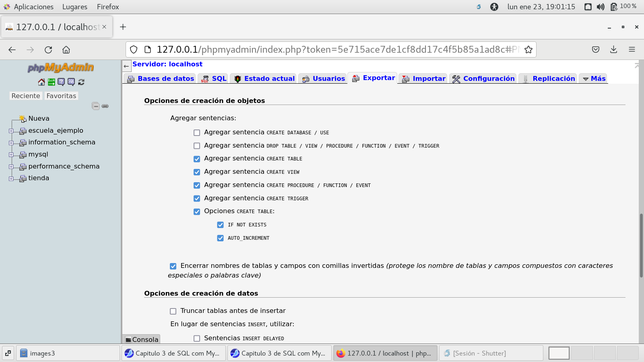Click the green Exit logout icon
The width and height of the screenshot is (644, 362).
pyautogui.click(x=52, y=82)
